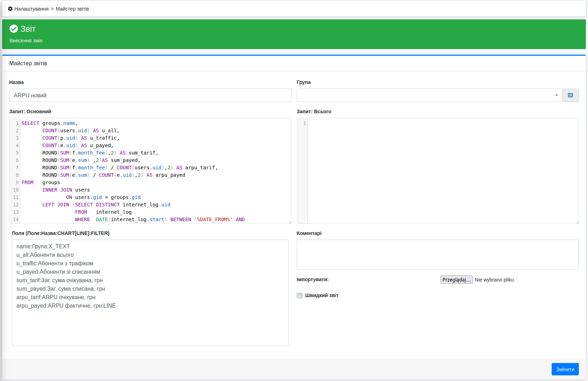Click the Przeglądaj file browse button
This screenshot has height=381, width=588.
click(456, 280)
